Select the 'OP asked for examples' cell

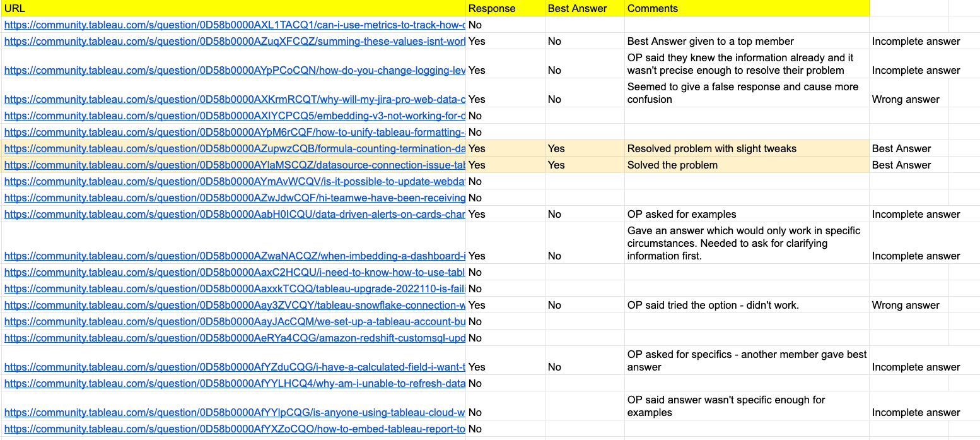point(747,214)
